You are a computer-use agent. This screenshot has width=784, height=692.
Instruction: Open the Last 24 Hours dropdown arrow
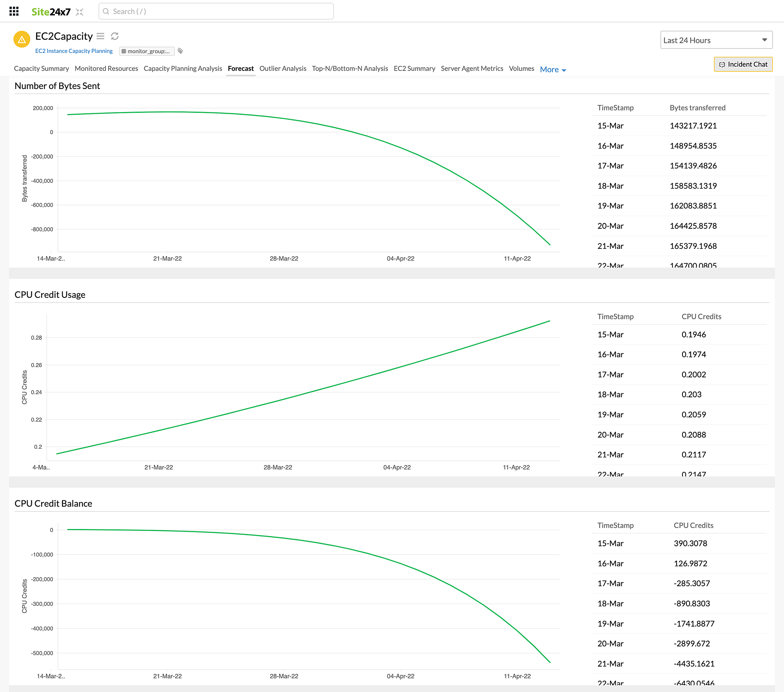(764, 40)
